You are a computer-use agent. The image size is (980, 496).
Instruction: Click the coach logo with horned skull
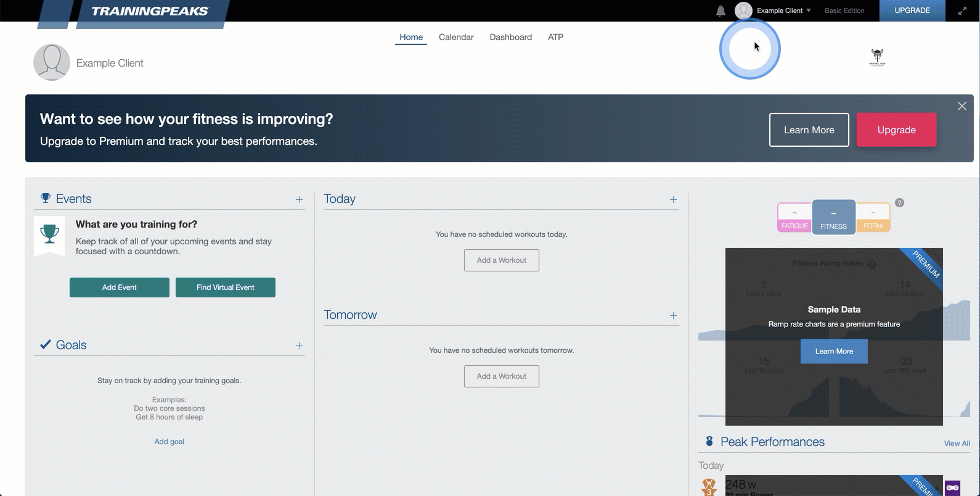click(x=877, y=57)
